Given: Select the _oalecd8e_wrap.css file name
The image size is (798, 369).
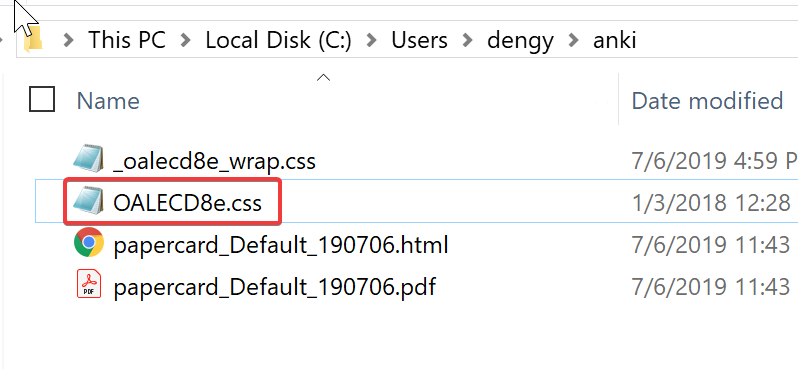Looking at the screenshot, I should [x=214, y=161].
